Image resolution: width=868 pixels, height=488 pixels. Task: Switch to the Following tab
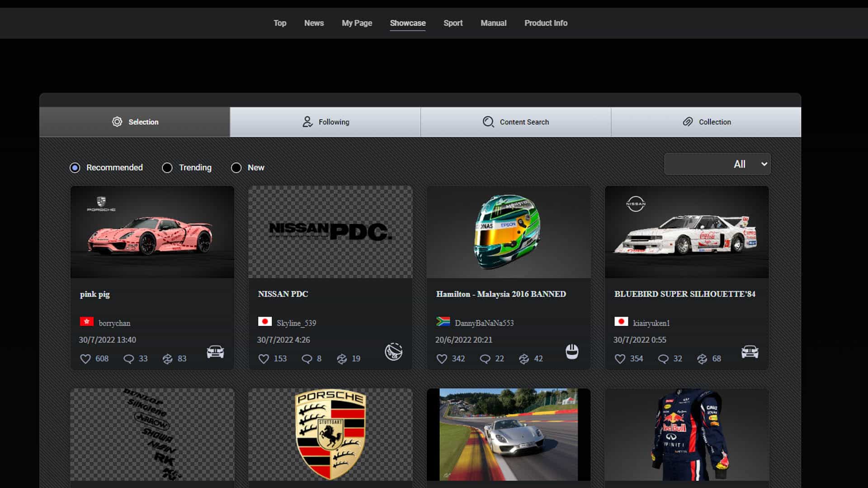click(x=325, y=122)
